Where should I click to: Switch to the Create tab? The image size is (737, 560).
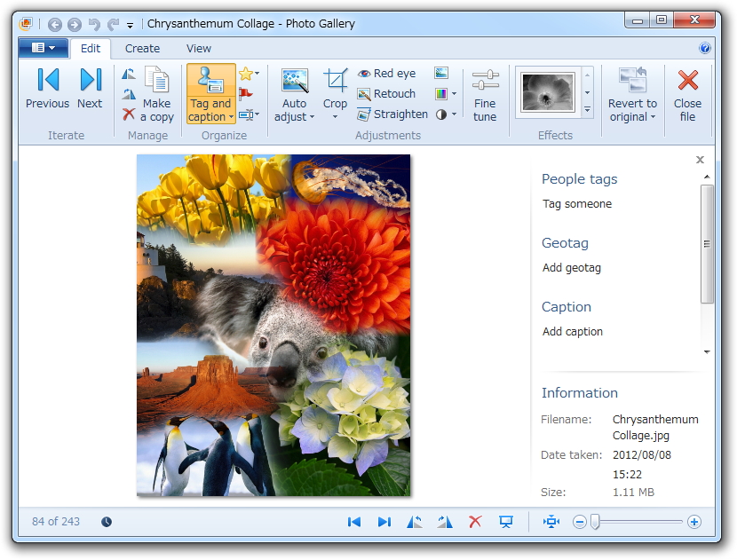142,48
